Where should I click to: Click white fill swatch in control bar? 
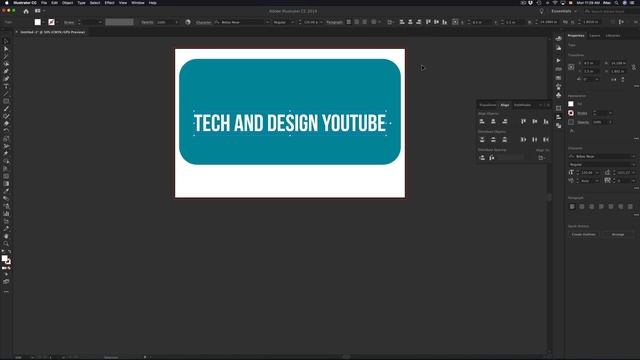click(x=38, y=22)
